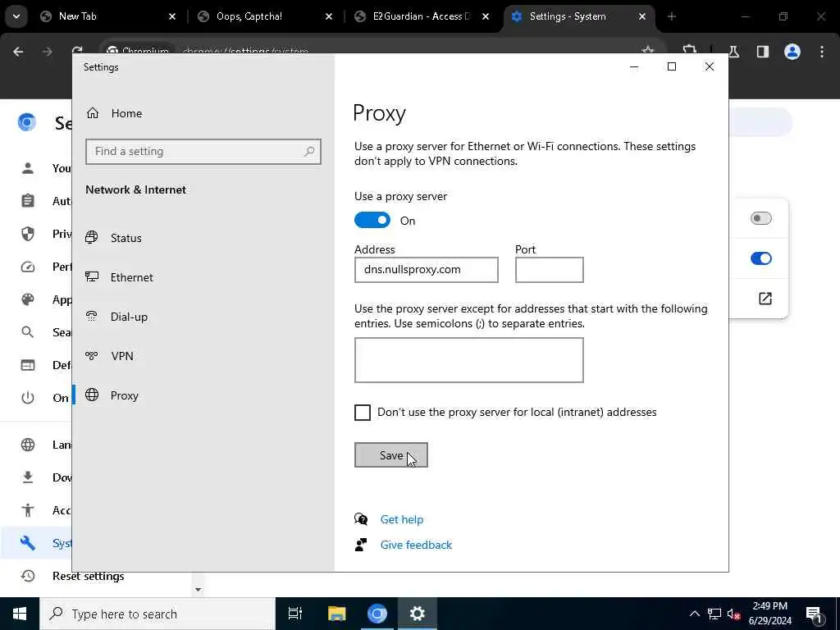Maximize the Windows Settings window
Screen dimensions: 840x630
click(x=672, y=66)
